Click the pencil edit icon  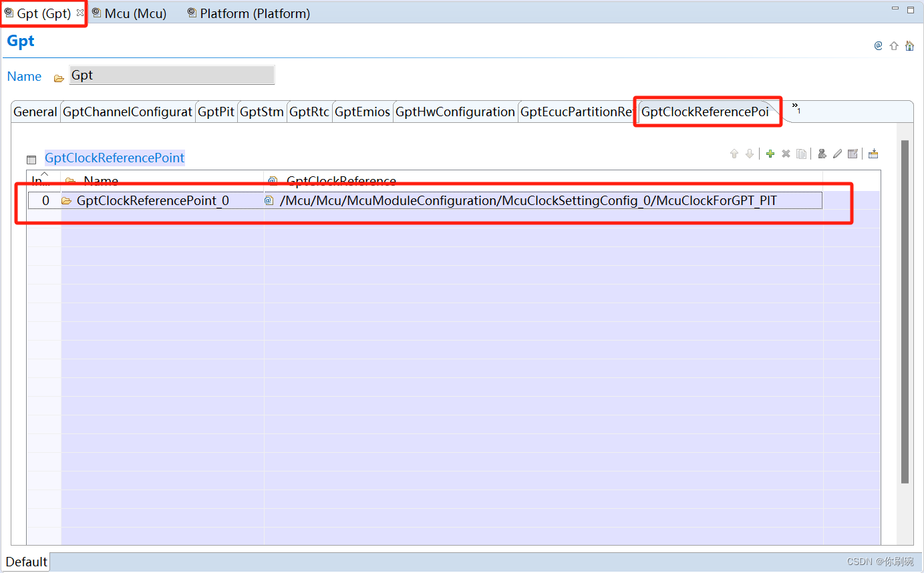pos(837,154)
